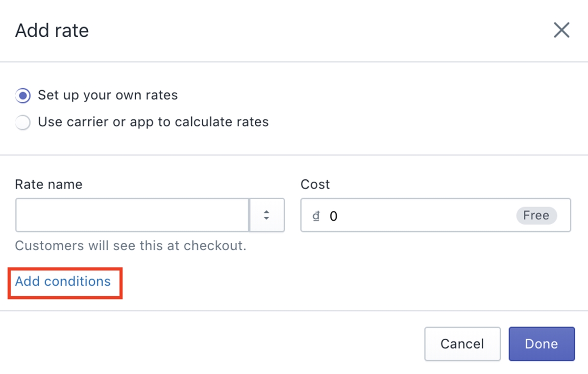The image size is (588, 374).
Task: Click the đ currency symbol in Cost
Action: click(317, 216)
